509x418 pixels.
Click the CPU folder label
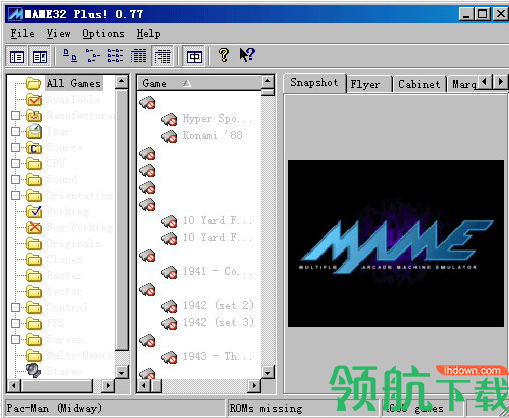click(56, 163)
